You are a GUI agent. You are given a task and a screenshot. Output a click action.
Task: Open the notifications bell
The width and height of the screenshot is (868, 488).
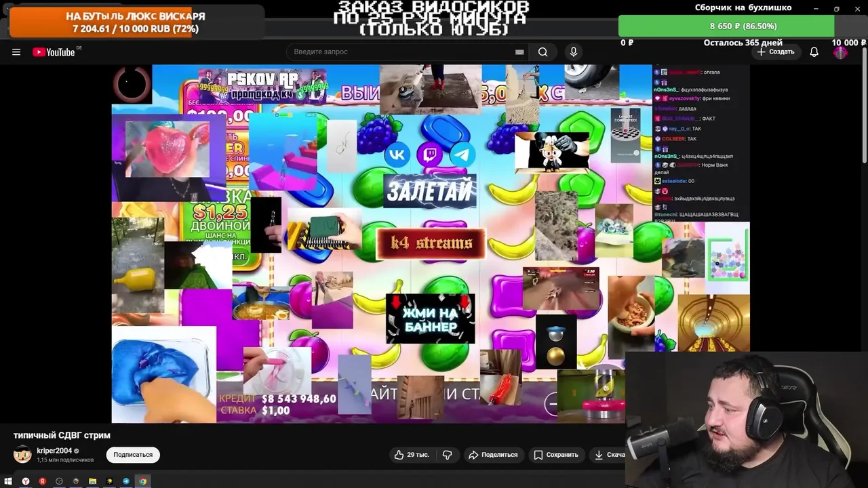[814, 52]
